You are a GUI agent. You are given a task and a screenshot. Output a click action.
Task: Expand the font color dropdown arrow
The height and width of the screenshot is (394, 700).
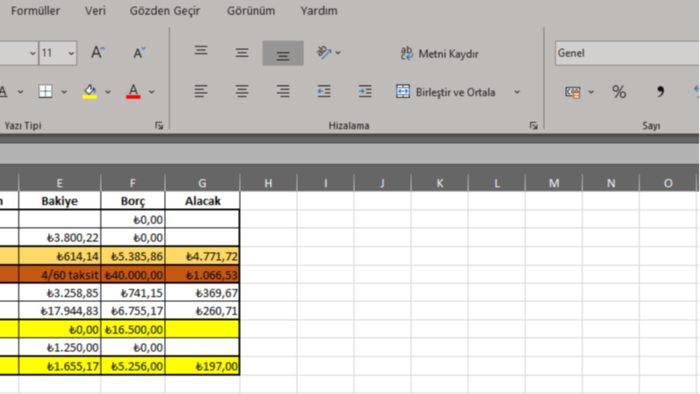coord(151,92)
